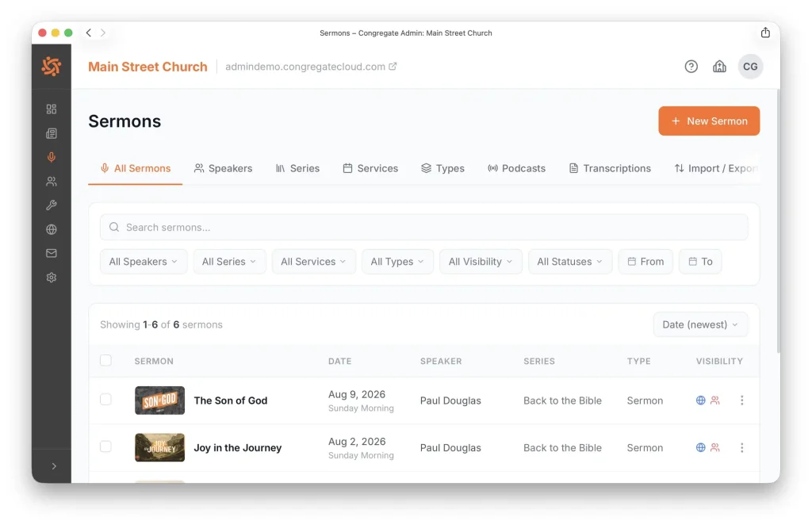The image size is (812, 525).
Task: Click the Search sermons input field
Action: pos(424,228)
